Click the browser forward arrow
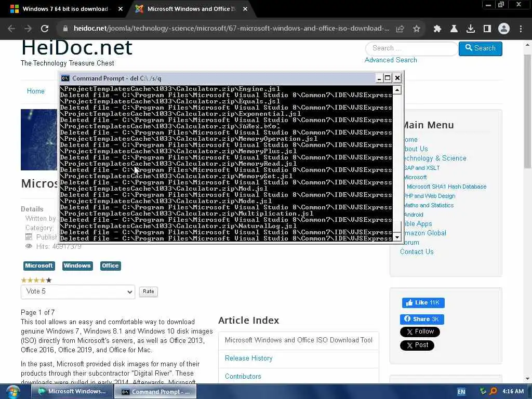532x399 pixels. click(x=28, y=29)
